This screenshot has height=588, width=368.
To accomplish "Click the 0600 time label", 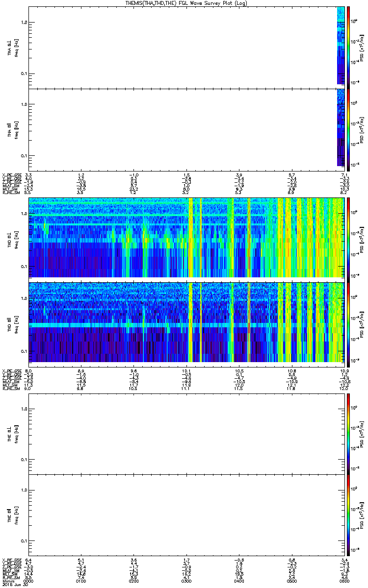I will (x=345, y=581).
